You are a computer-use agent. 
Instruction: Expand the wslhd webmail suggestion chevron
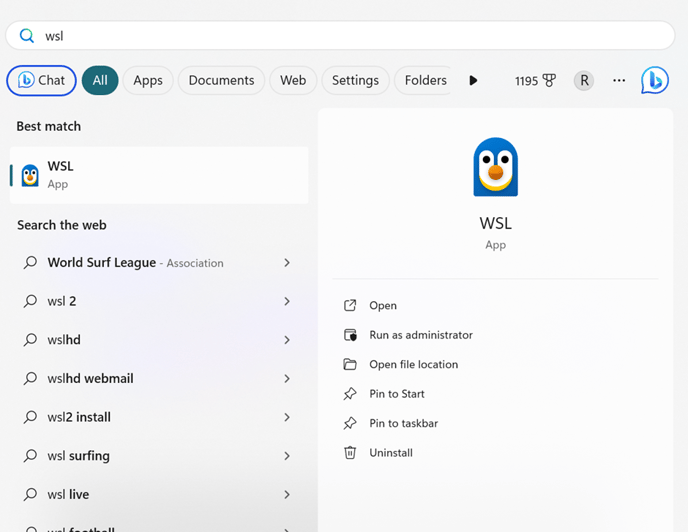point(287,378)
